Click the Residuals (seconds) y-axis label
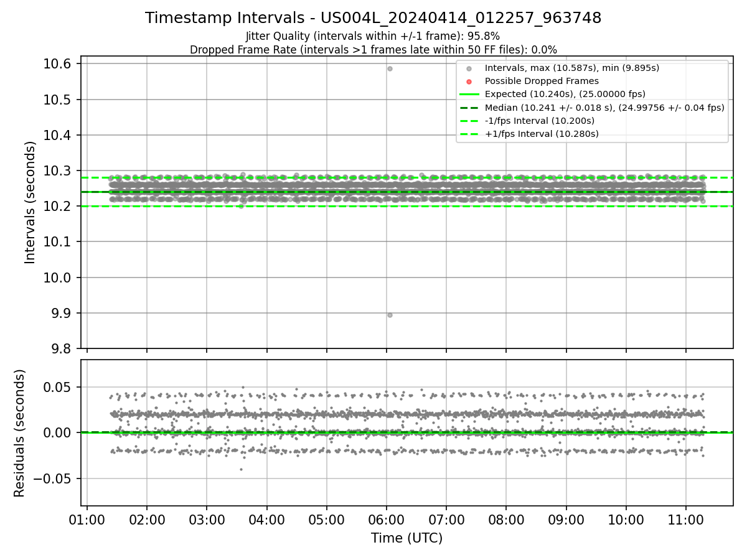 coord(20,433)
